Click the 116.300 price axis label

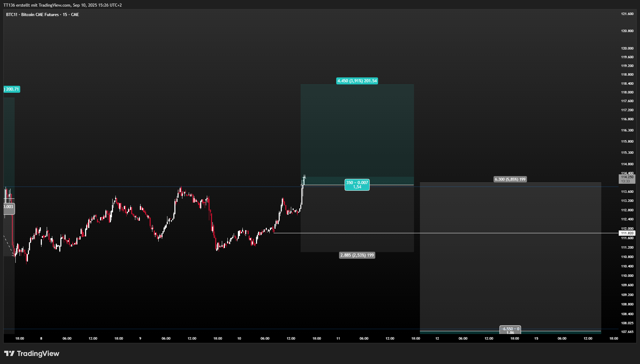point(627,130)
